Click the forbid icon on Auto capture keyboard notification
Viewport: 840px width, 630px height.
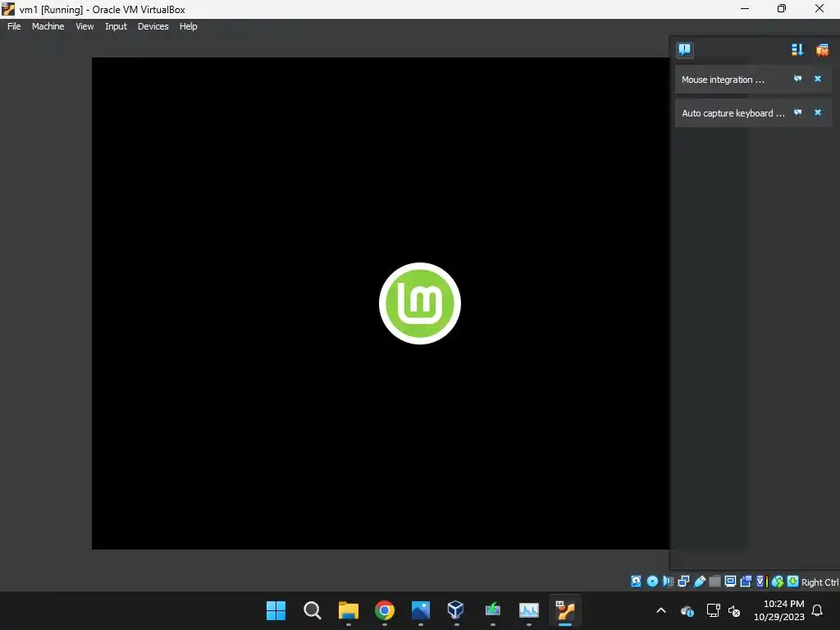[x=797, y=112]
